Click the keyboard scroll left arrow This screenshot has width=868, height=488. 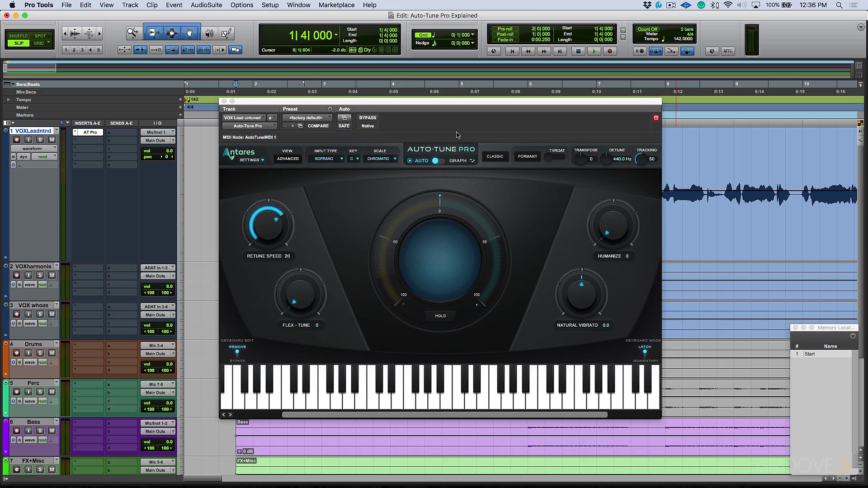(223, 414)
